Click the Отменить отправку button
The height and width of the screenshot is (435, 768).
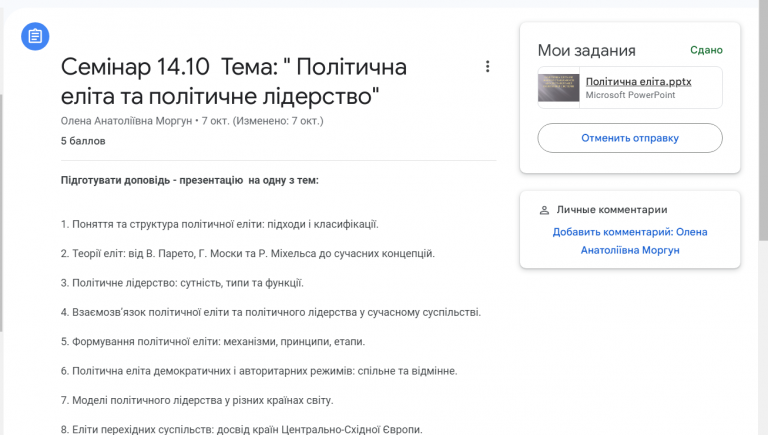(630, 138)
